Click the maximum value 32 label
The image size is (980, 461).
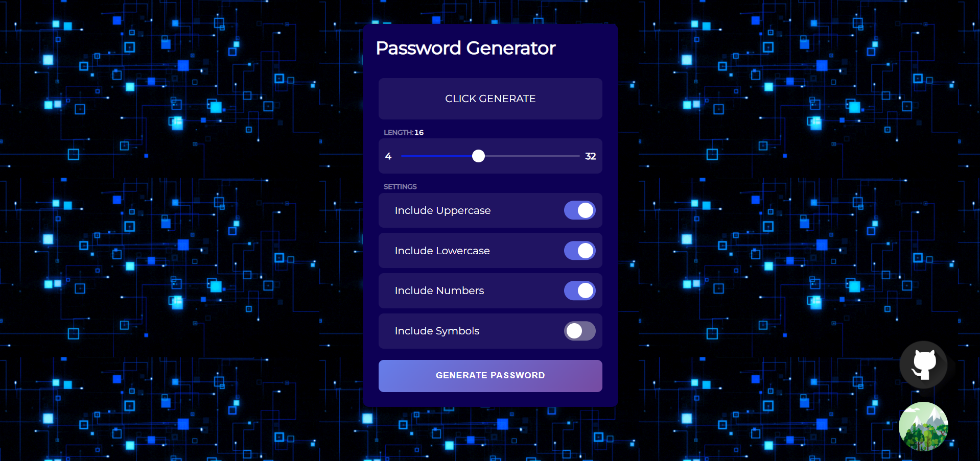pos(590,156)
